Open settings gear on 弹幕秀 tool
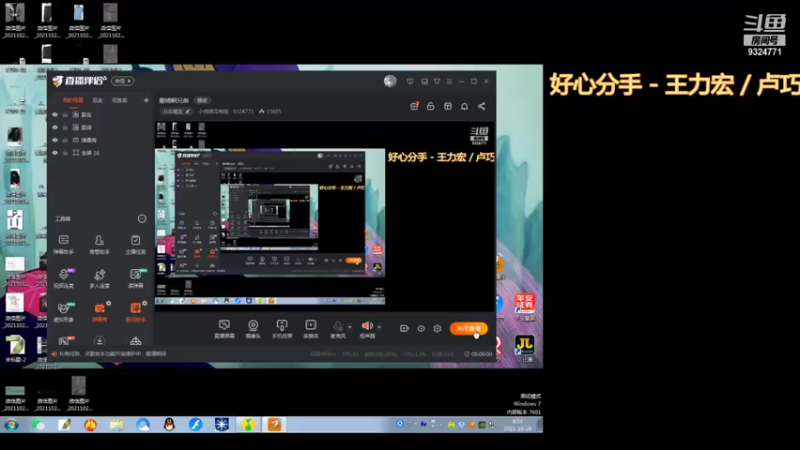This screenshot has height=450, width=800. [x=108, y=304]
